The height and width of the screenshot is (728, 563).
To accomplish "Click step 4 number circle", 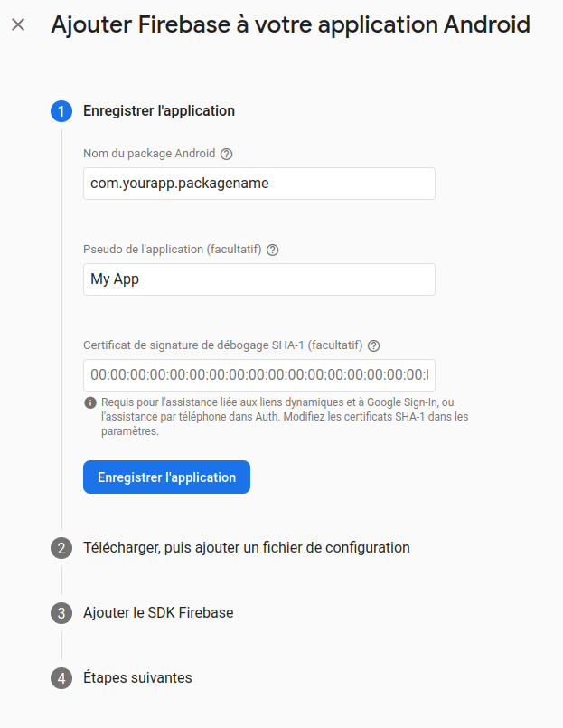I will tap(61, 678).
